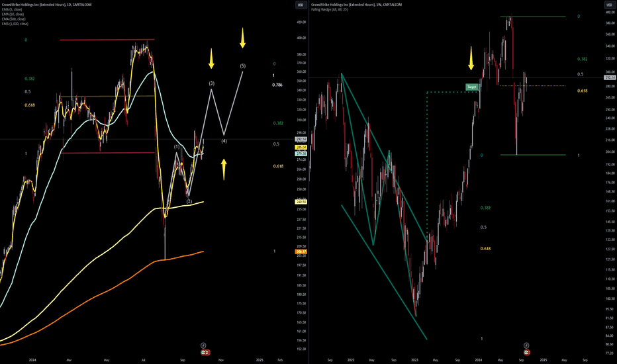Select the EMA (1,000, close) indicator legend

(15, 24)
